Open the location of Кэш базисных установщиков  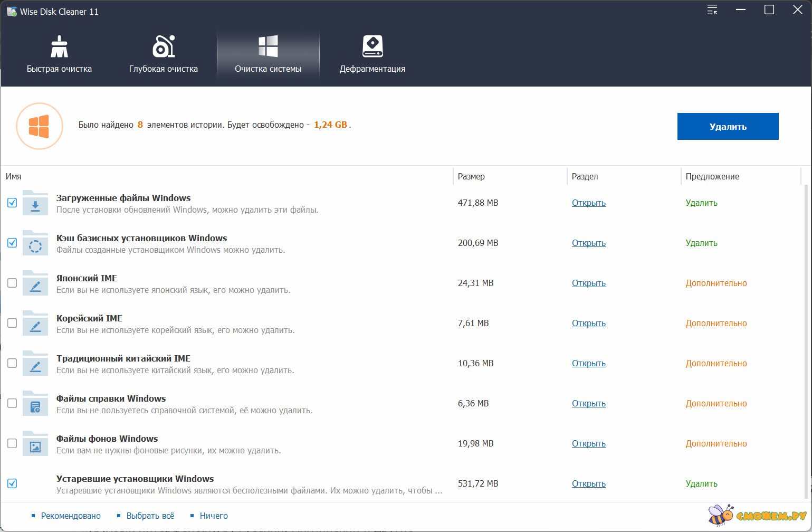click(588, 243)
